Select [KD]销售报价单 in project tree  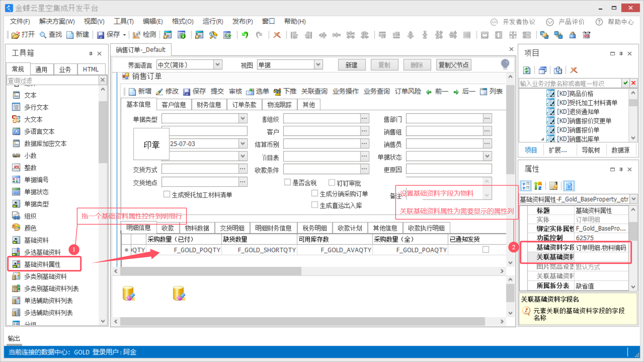(x=578, y=130)
